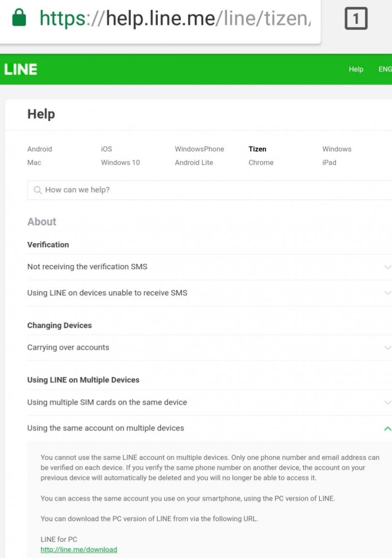This screenshot has width=392, height=558.
Task: Focus the 'How can we help?' search field
Action: tap(210, 190)
